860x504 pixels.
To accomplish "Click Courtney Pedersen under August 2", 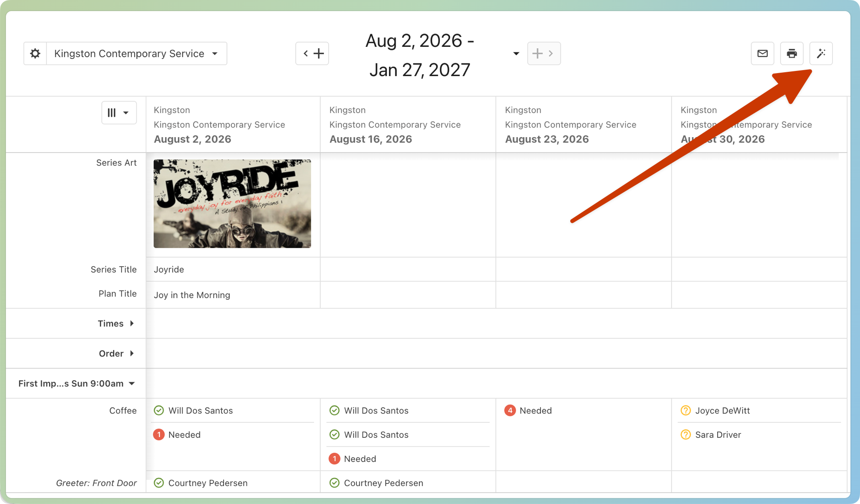I will 208,483.
